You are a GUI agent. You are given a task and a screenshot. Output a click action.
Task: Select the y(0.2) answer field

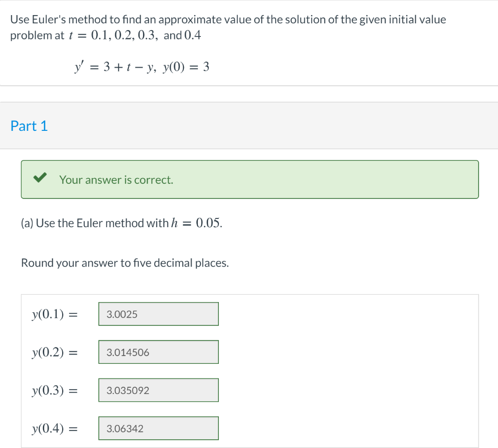tap(159, 352)
